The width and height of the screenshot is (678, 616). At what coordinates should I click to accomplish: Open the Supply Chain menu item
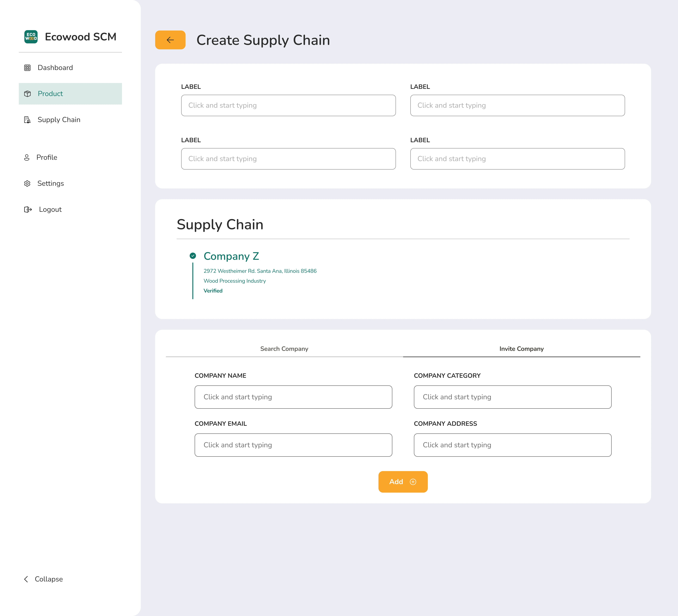[70, 120]
